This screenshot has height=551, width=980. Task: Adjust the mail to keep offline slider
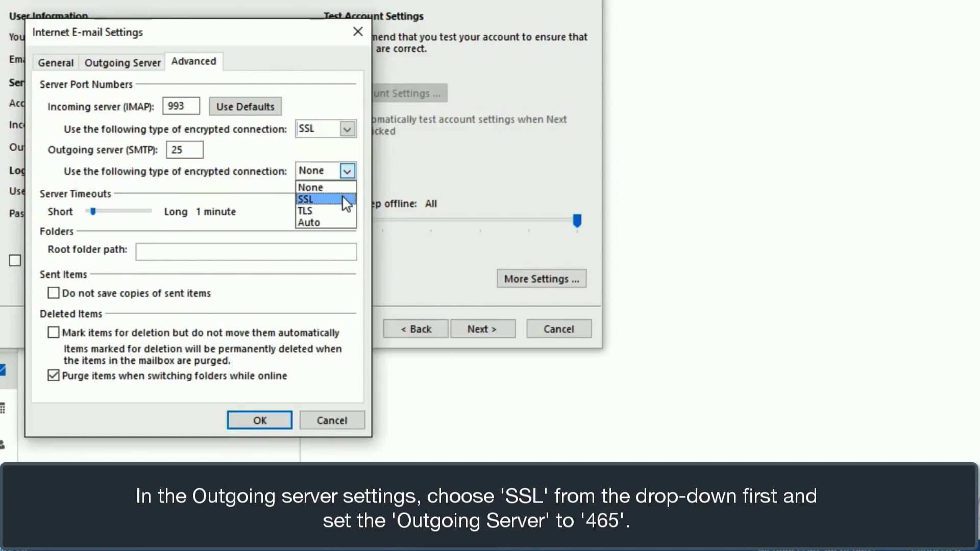pyautogui.click(x=577, y=221)
